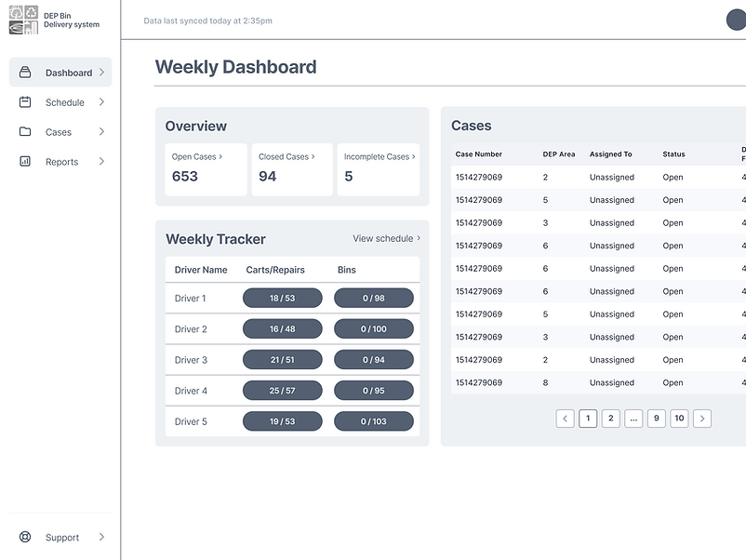This screenshot has width=746, height=560.
Task: Go to previous page of cases
Action: (565, 419)
